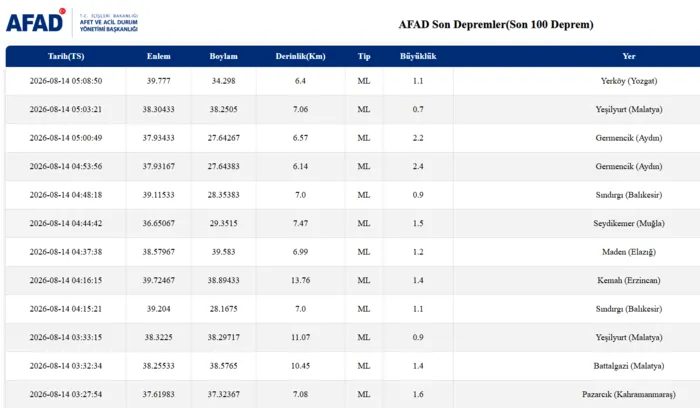Click depth value 6.57
700x408 pixels.
tap(300, 138)
